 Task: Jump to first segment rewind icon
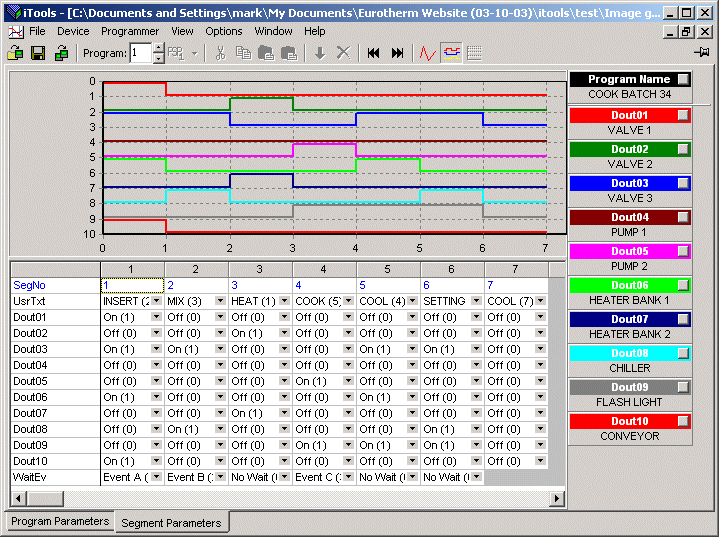pyautogui.click(x=374, y=53)
